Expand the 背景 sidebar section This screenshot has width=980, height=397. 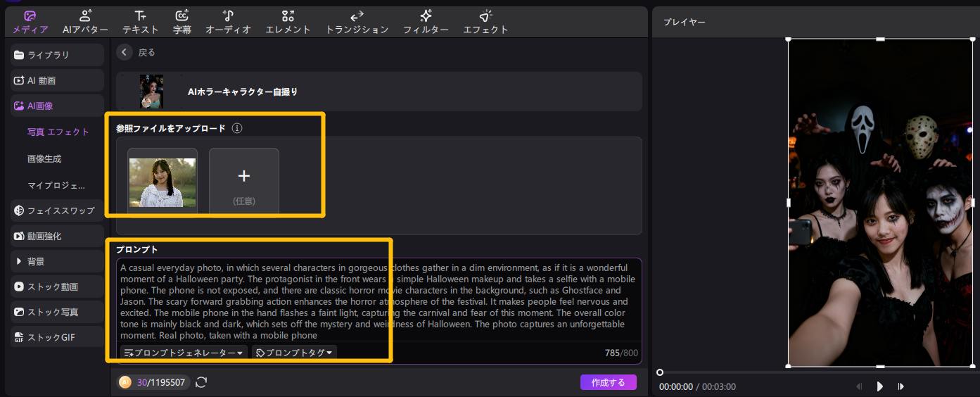click(57, 261)
